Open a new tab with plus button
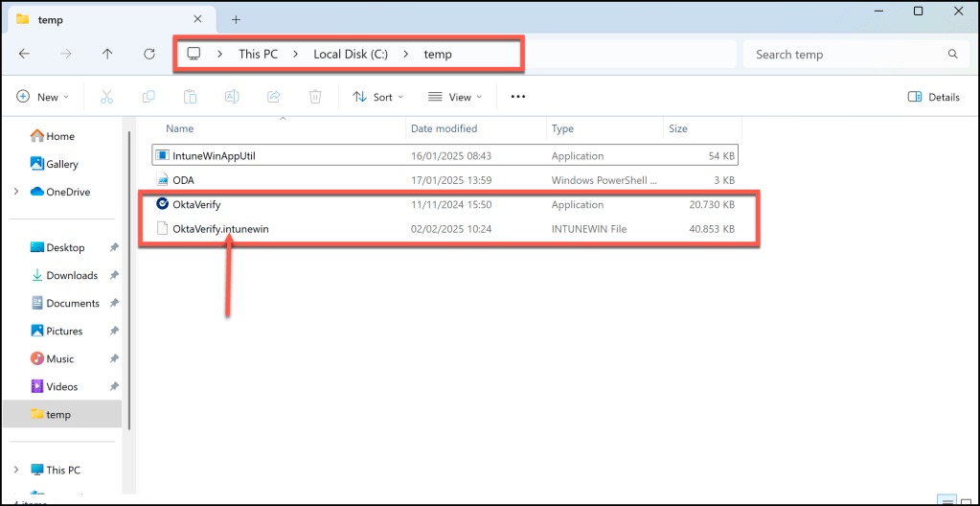The height and width of the screenshot is (506, 980). click(x=236, y=19)
